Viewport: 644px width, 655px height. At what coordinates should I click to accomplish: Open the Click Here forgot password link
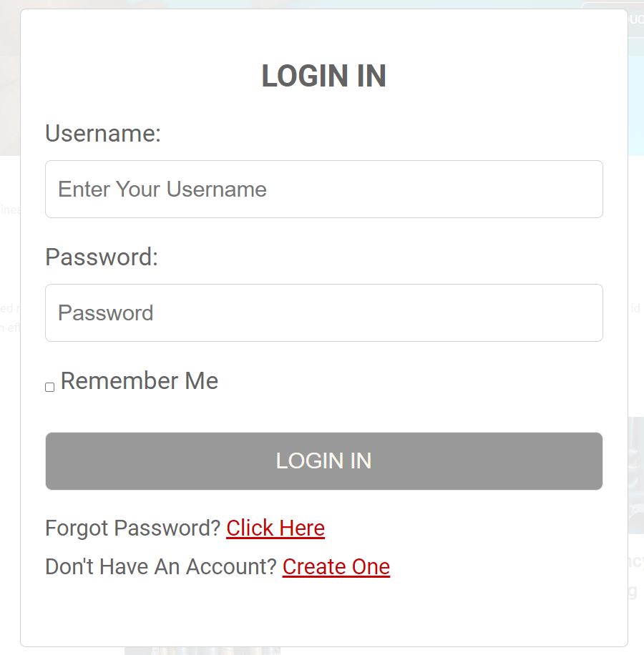coord(275,528)
